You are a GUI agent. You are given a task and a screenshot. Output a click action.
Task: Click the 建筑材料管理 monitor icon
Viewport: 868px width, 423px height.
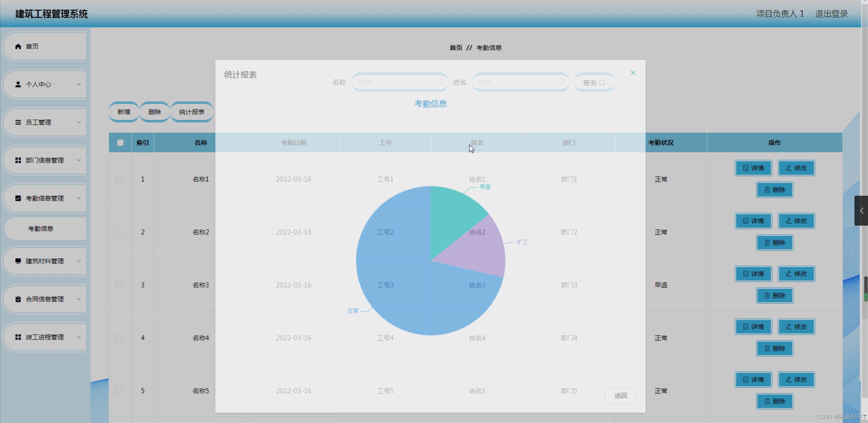(x=18, y=261)
